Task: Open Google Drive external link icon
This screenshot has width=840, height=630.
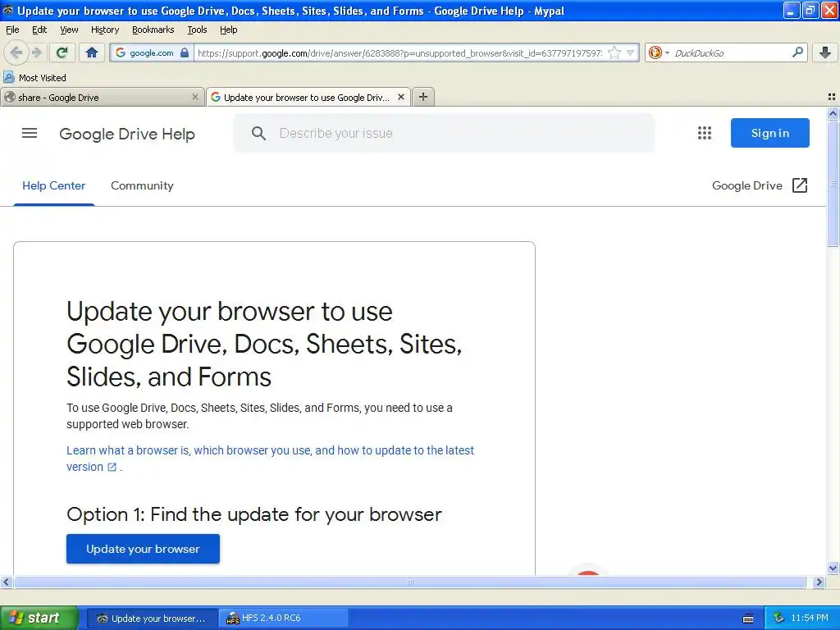Action: coord(800,185)
